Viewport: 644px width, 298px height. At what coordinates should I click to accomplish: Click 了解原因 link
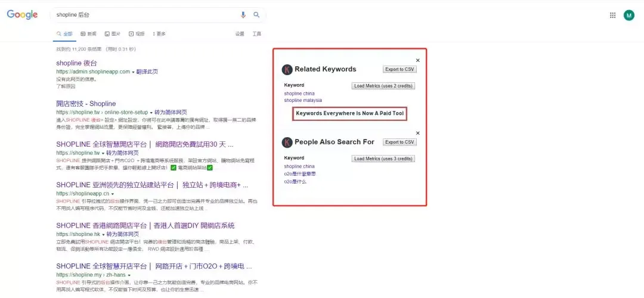(66, 86)
